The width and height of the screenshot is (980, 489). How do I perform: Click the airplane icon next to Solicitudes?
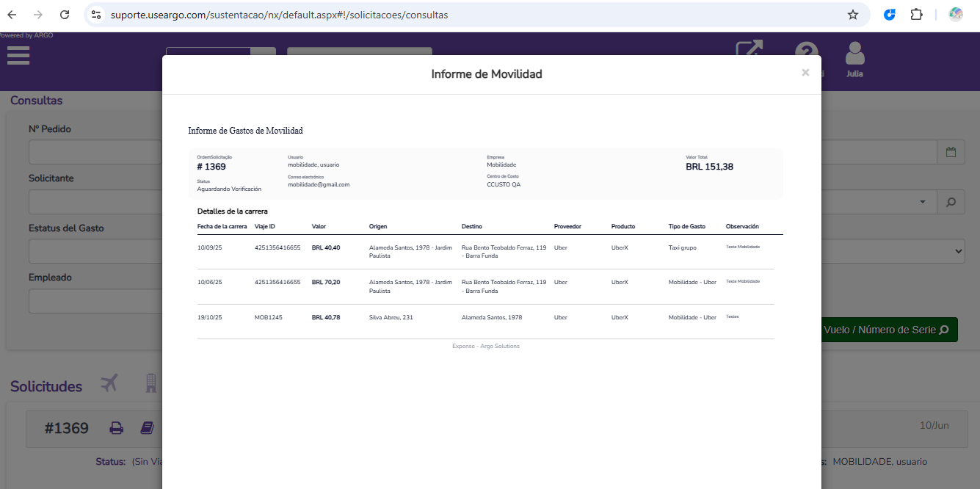click(109, 383)
